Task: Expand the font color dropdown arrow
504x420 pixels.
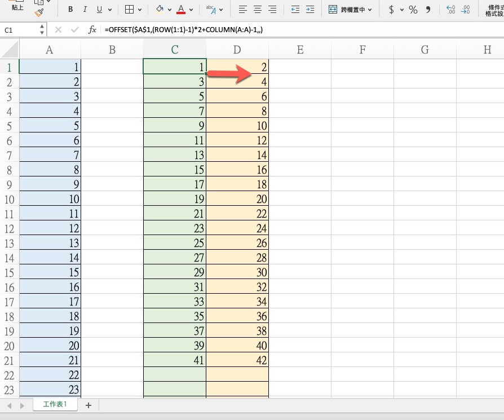Action: coord(192,10)
